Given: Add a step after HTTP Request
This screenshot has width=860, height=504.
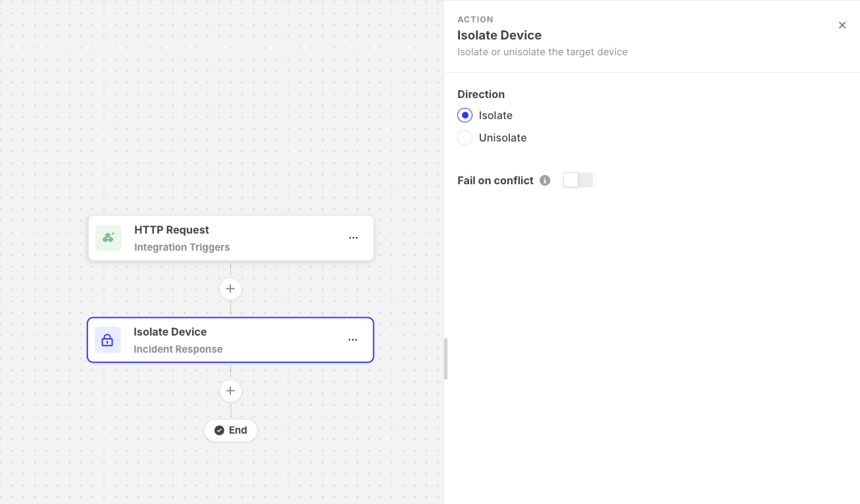Looking at the screenshot, I should (230, 289).
